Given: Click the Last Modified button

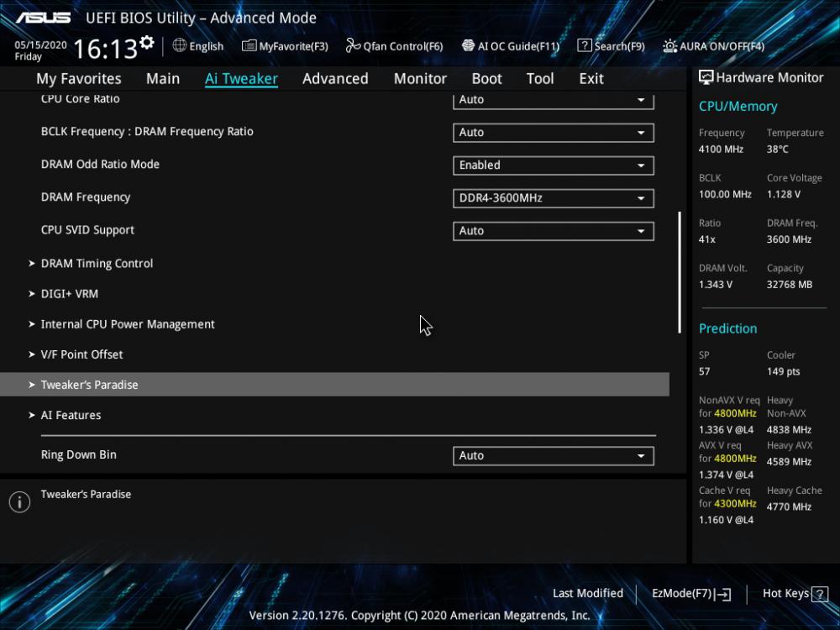Looking at the screenshot, I should point(588,594).
